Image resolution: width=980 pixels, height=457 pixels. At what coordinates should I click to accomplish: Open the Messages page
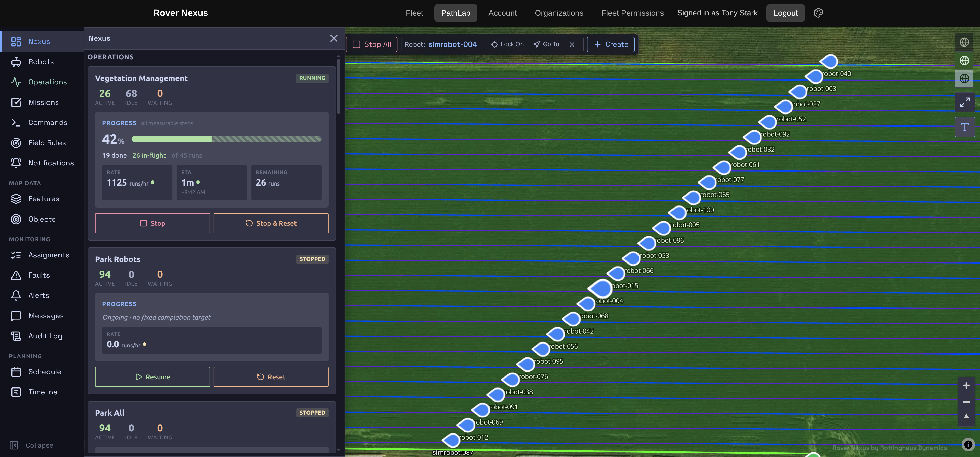(42, 316)
